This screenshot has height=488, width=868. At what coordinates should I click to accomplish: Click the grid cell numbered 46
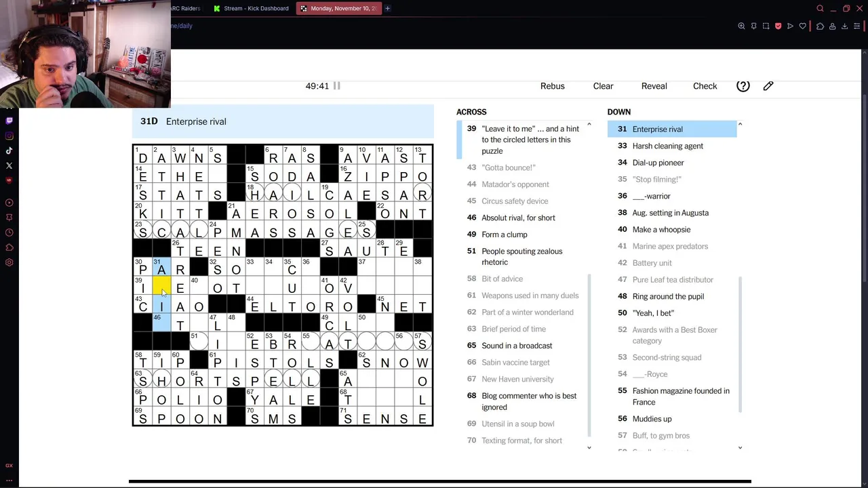[161, 322]
